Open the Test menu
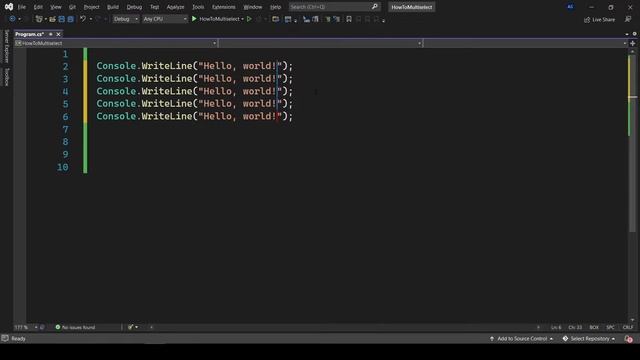This screenshot has width=640, height=360. 154,7
